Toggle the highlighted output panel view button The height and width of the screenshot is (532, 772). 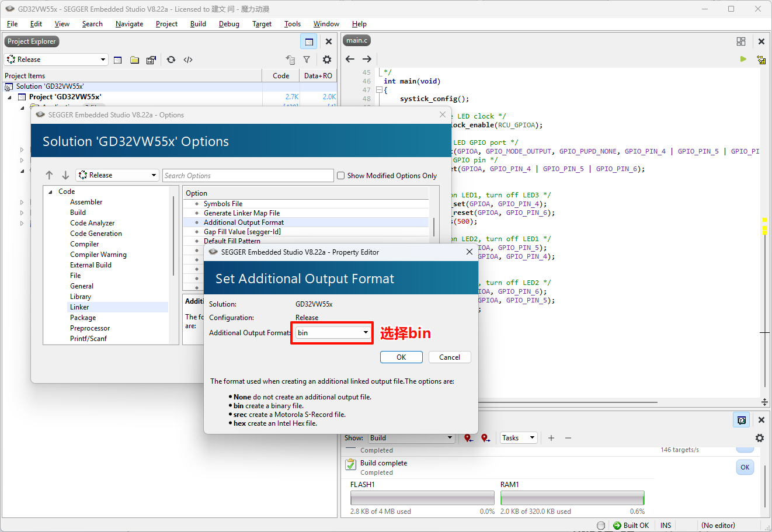(741, 420)
